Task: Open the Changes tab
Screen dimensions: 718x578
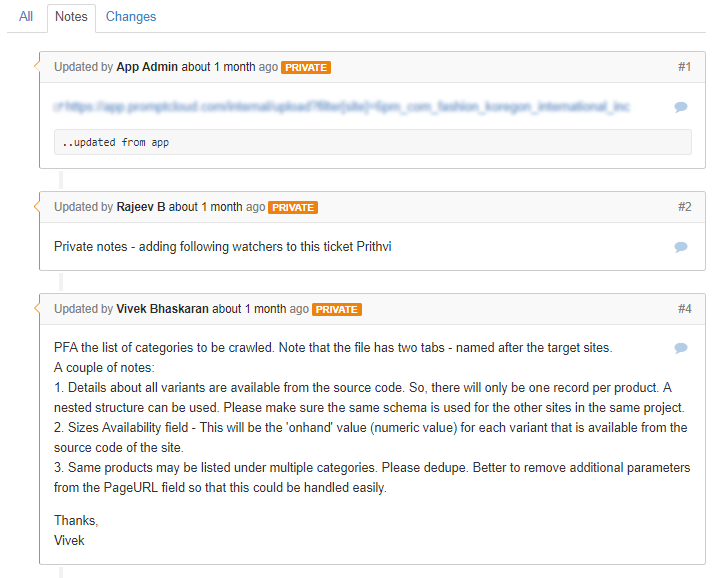Action: pyautogui.click(x=131, y=17)
